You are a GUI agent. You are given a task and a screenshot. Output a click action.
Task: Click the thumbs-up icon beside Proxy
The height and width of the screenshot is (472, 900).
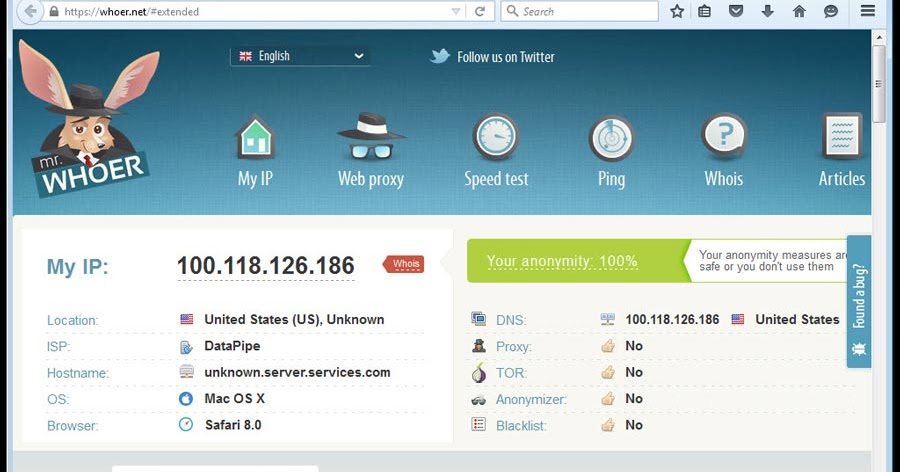[608, 346]
